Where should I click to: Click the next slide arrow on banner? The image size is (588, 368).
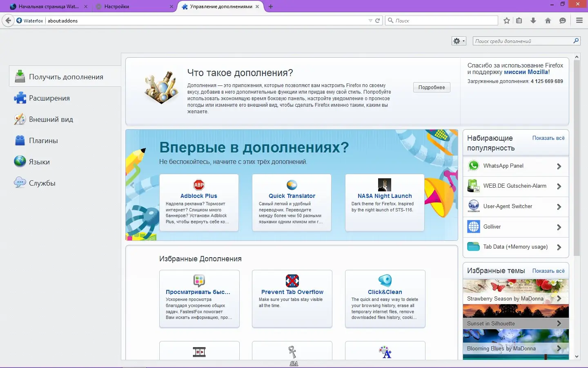coord(451,185)
